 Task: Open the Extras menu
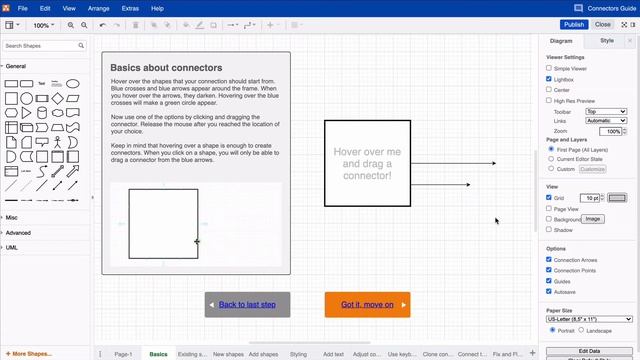[130, 8]
